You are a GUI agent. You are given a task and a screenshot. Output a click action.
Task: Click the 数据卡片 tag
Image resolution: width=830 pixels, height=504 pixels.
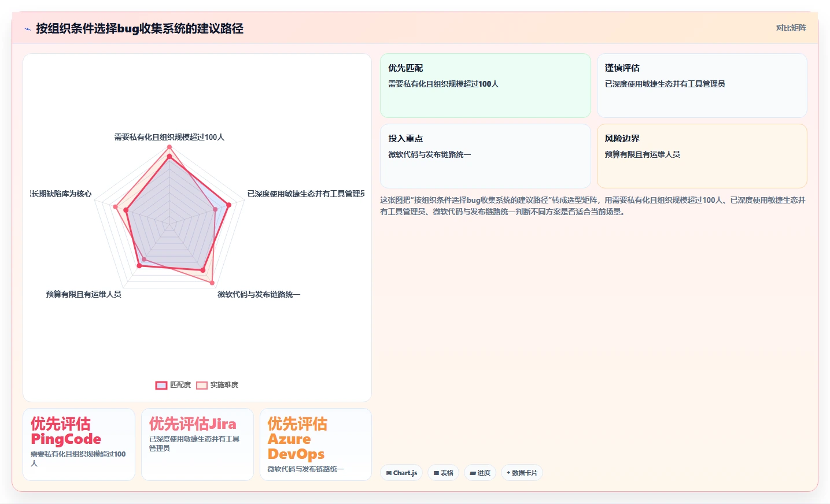(x=522, y=473)
